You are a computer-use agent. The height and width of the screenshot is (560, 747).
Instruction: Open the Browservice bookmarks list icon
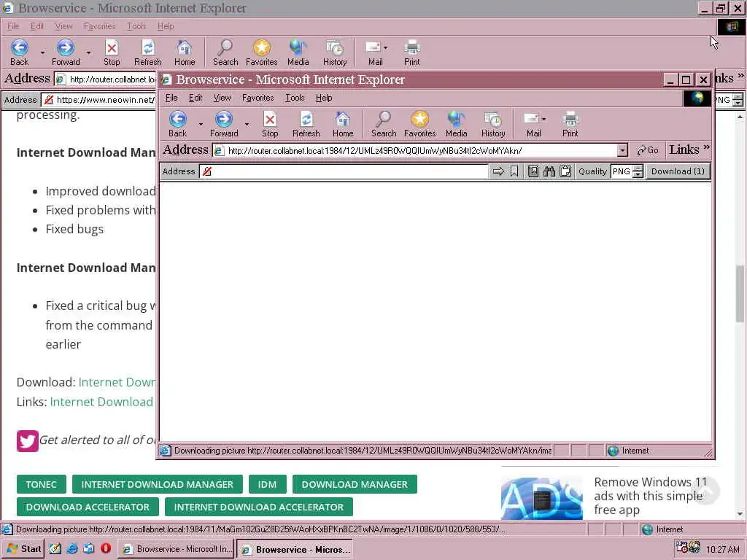(x=533, y=171)
